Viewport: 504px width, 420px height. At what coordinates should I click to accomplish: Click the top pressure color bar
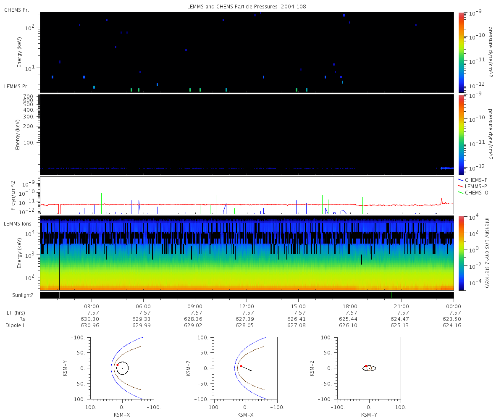[x=461, y=52]
